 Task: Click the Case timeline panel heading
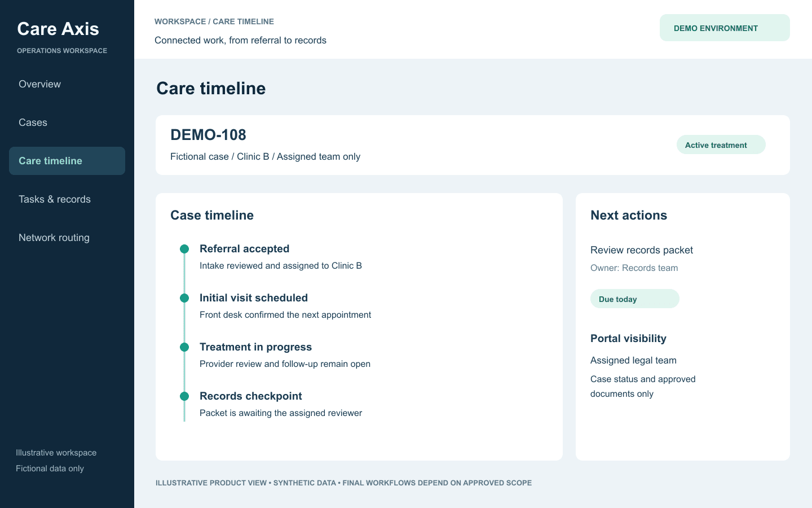[x=212, y=215]
